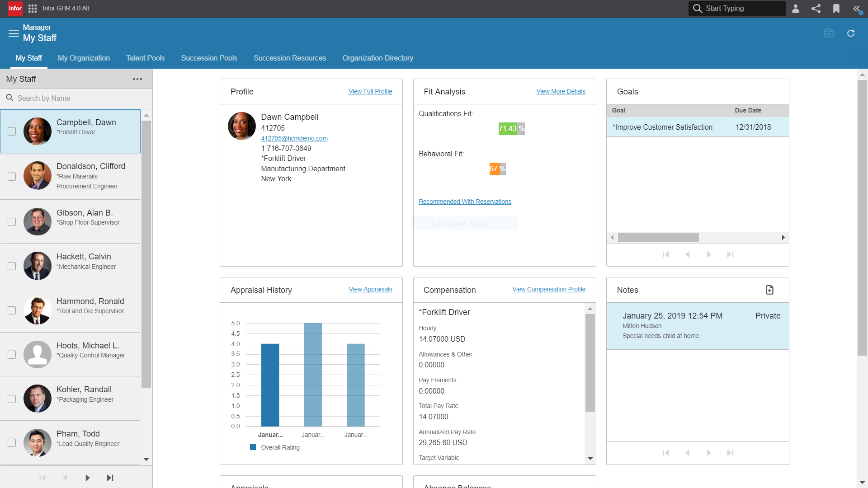Add a new note icon
The image size is (868, 488).
pos(769,290)
